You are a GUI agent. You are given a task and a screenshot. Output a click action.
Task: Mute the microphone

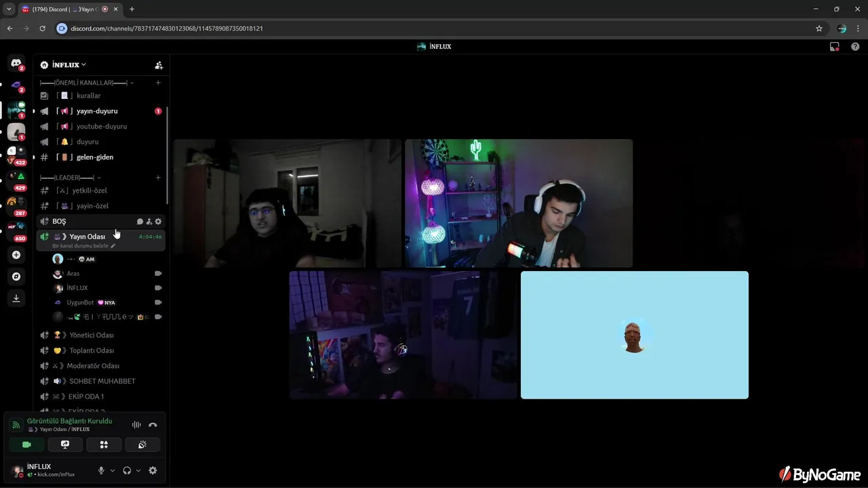click(101, 470)
